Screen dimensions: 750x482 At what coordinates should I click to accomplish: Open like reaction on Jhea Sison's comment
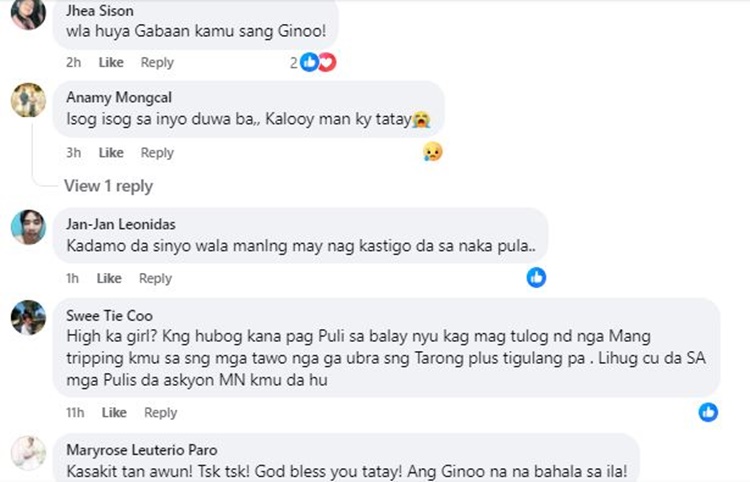(309, 62)
